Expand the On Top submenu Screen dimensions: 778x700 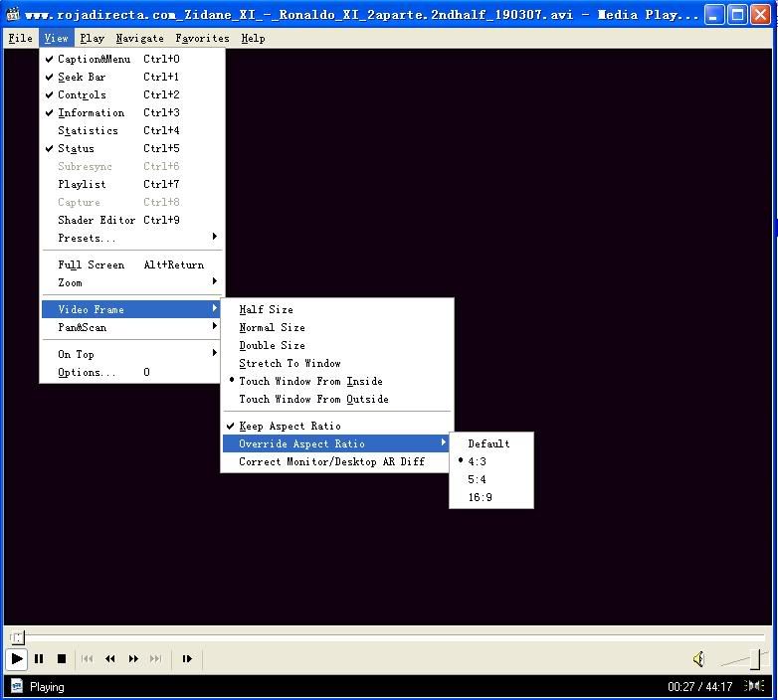coord(131,354)
